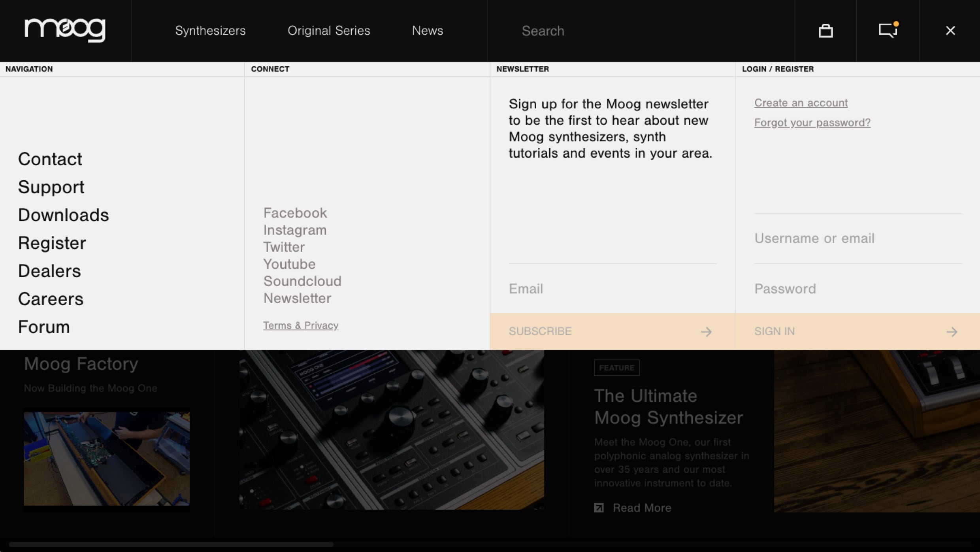Click the Password field
Screen dimensions: 980x552
pos(857,289)
